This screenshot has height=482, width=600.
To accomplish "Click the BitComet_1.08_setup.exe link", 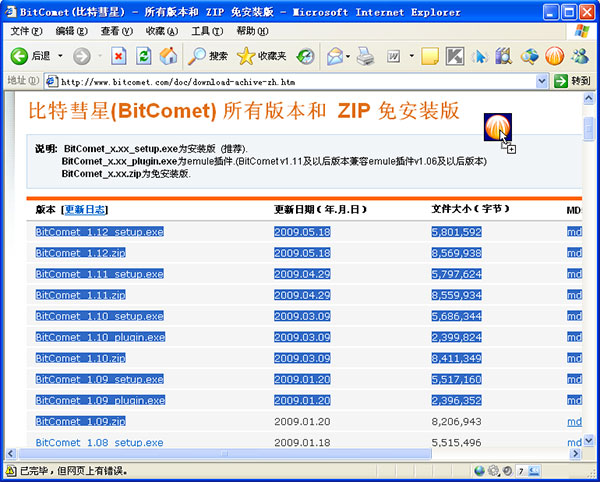I will coord(99,442).
